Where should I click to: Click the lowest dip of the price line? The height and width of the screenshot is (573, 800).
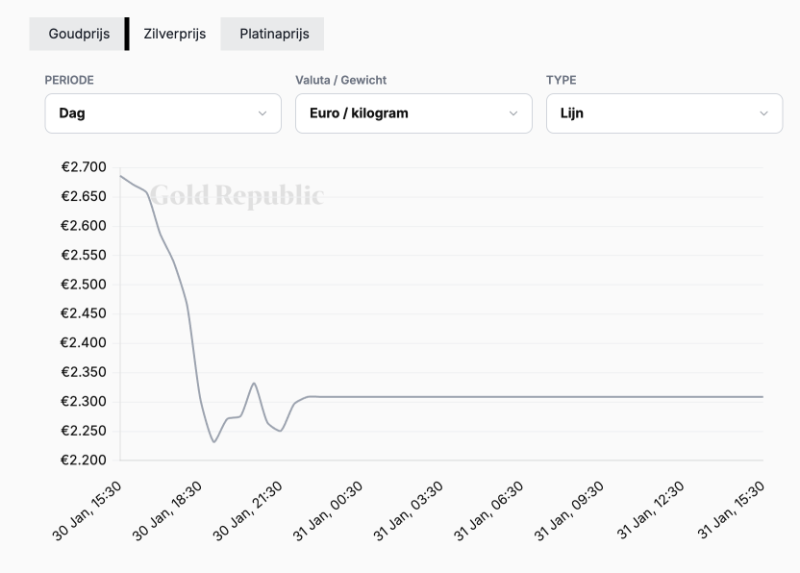pos(213,441)
